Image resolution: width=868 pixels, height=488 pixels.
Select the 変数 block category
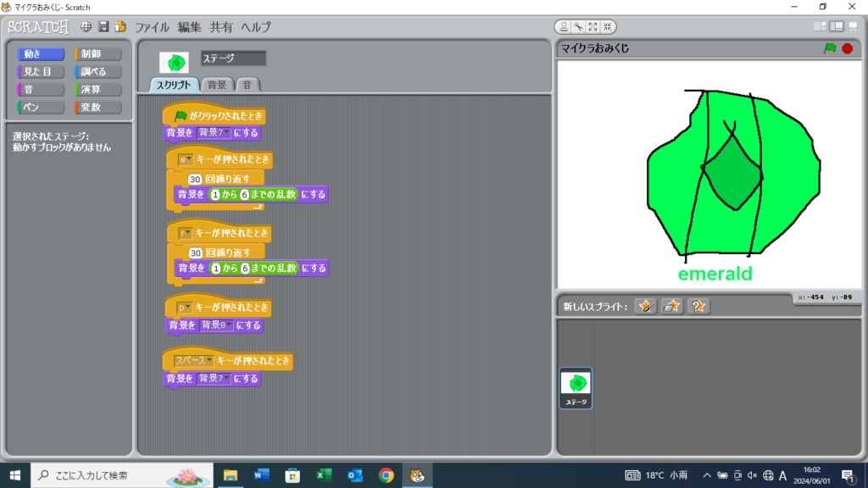pyautogui.click(x=98, y=108)
